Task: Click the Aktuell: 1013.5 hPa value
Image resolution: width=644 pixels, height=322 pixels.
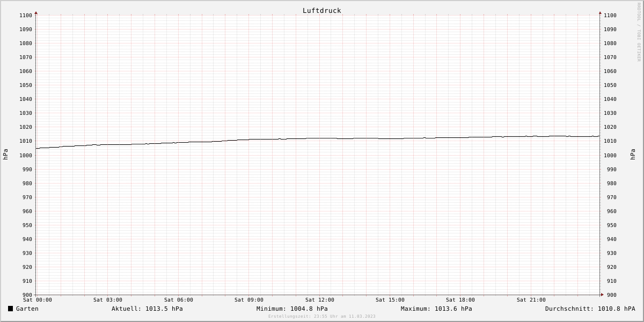Action: click(147, 309)
